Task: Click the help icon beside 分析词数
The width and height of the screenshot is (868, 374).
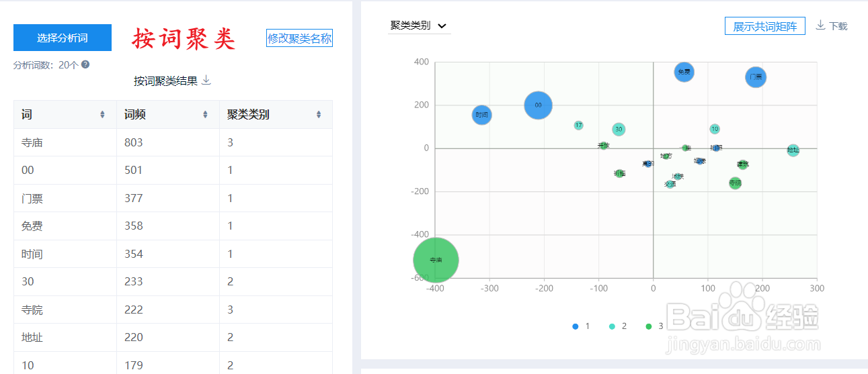Action: [x=85, y=65]
